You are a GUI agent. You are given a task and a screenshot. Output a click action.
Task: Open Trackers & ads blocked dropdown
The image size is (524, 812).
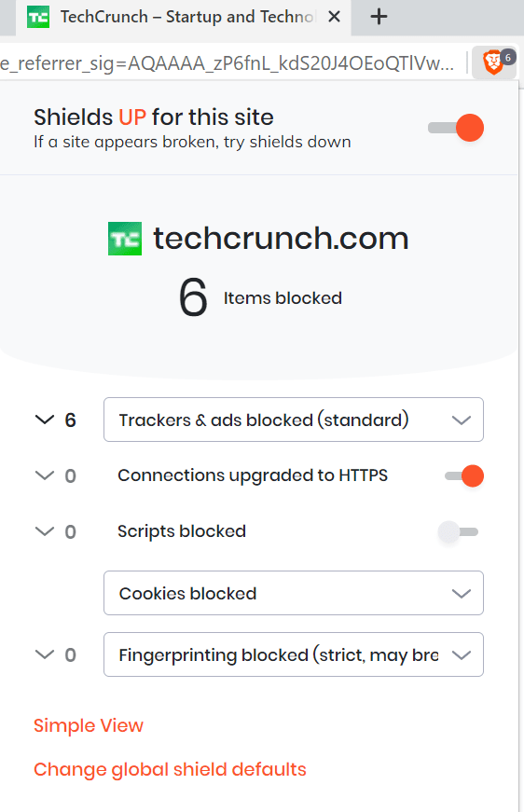coord(294,420)
